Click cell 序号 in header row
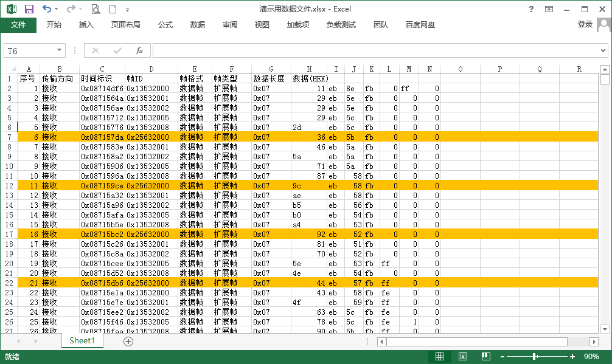The image size is (612, 364). tap(27, 79)
